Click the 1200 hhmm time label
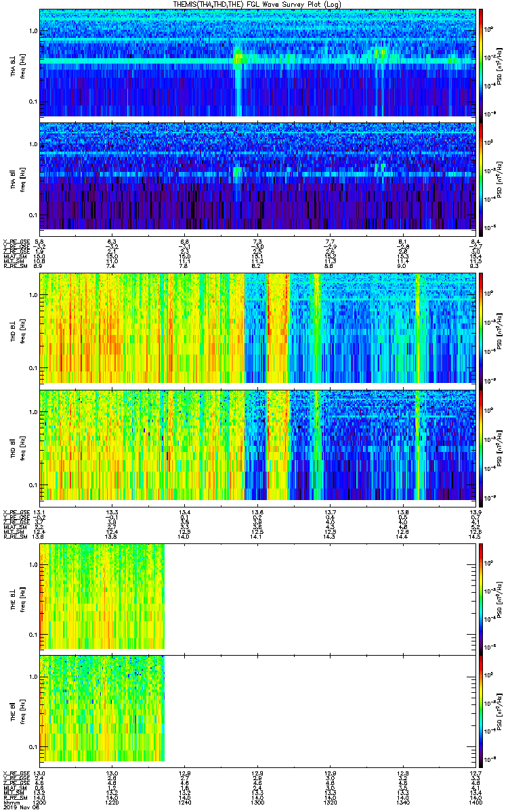 point(40,801)
